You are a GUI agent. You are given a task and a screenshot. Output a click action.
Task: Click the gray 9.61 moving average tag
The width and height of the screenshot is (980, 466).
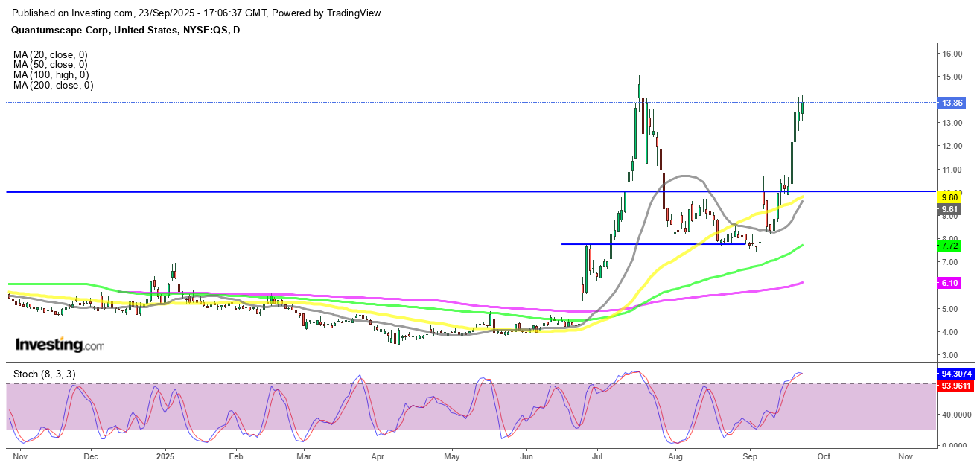tap(949, 210)
